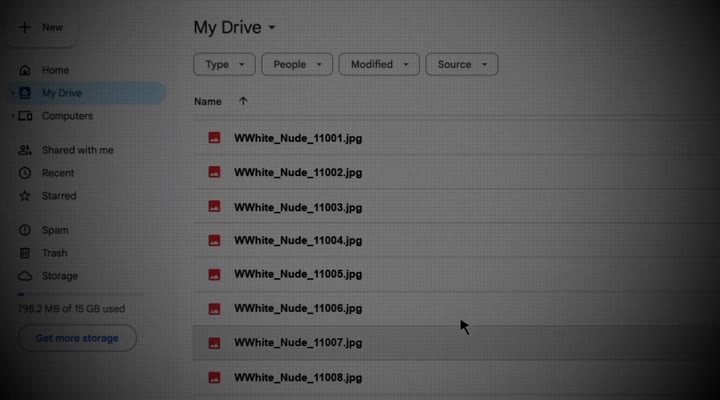Open Home via its house icon
This screenshot has height=400, width=720.
(x=25, y=70)
